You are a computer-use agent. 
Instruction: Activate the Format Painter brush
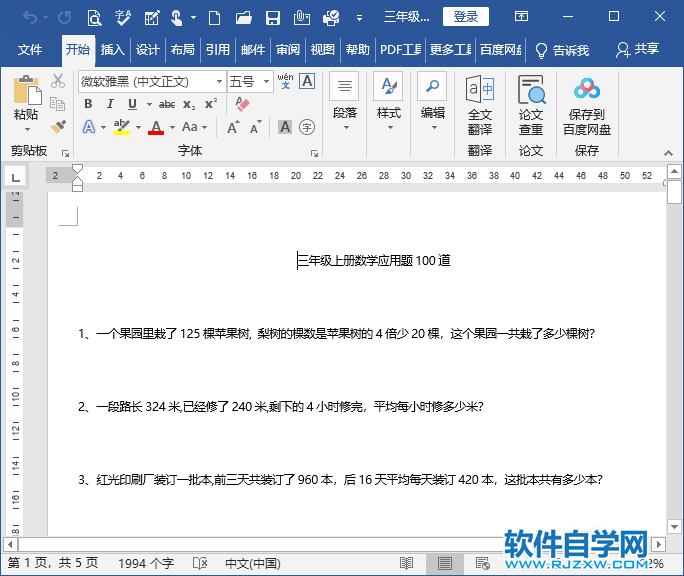point(58,127)
